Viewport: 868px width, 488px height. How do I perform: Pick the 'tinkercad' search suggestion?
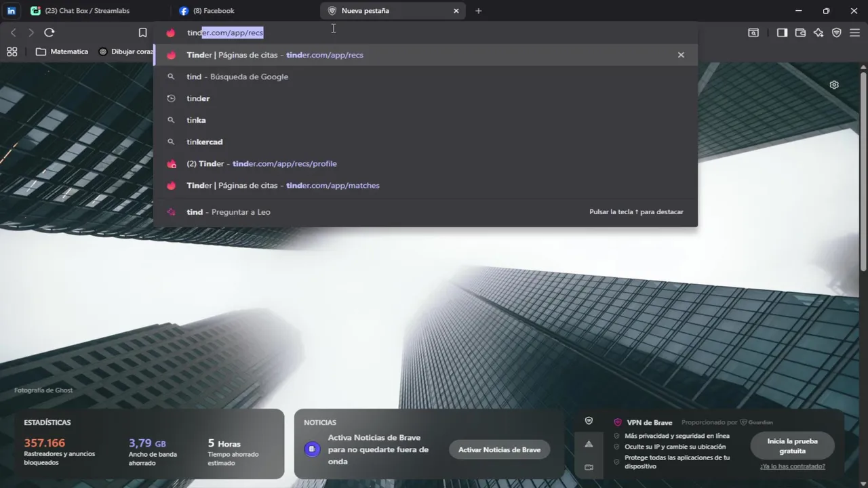point(426,142)
